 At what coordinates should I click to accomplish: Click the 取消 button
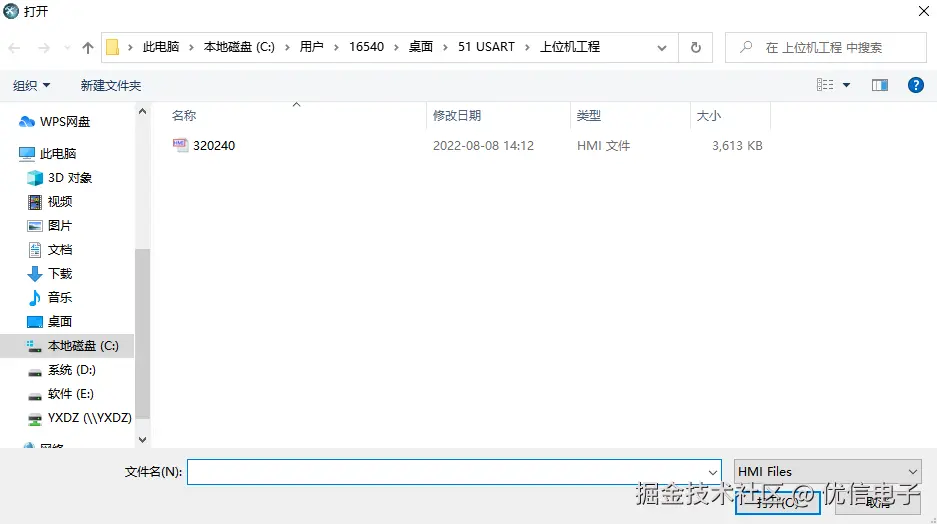pos(877,502)
